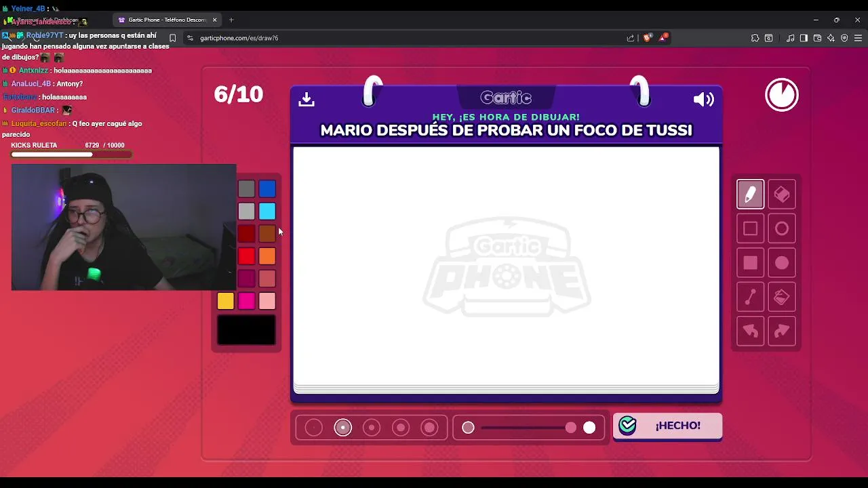This screenshot has width=868, height=488.
Task: Undo the last stroke
Action: pyautogui.click(x=750, y=331)
